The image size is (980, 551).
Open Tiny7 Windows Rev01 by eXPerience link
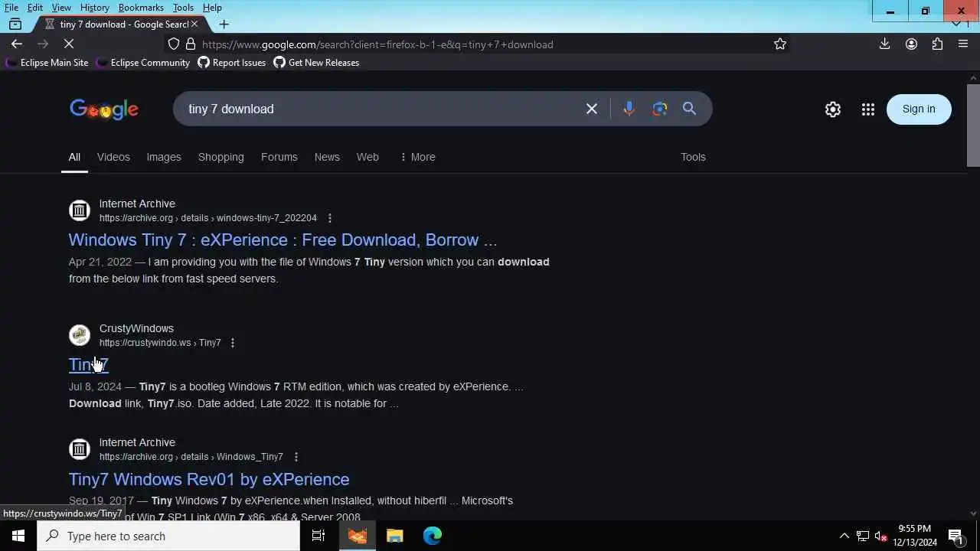point(209,479)
